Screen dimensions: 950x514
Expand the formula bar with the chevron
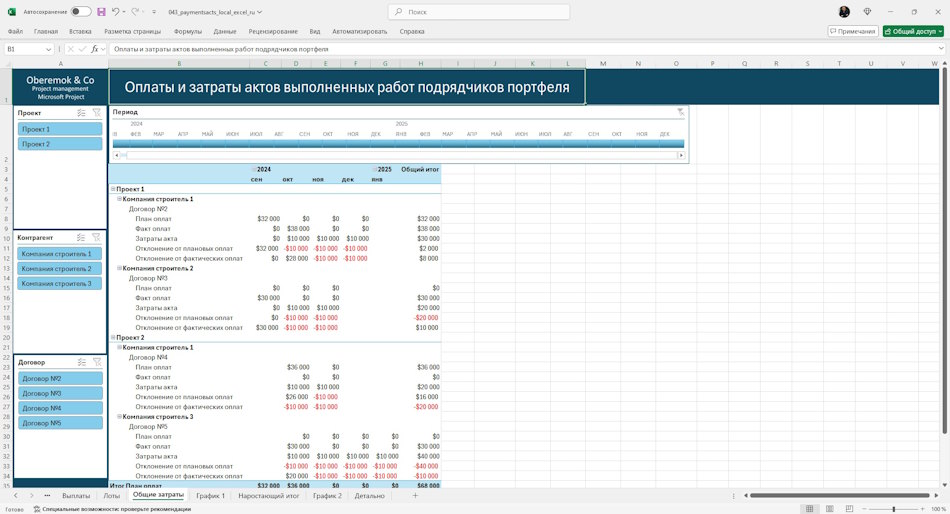(x=941, y=49)
